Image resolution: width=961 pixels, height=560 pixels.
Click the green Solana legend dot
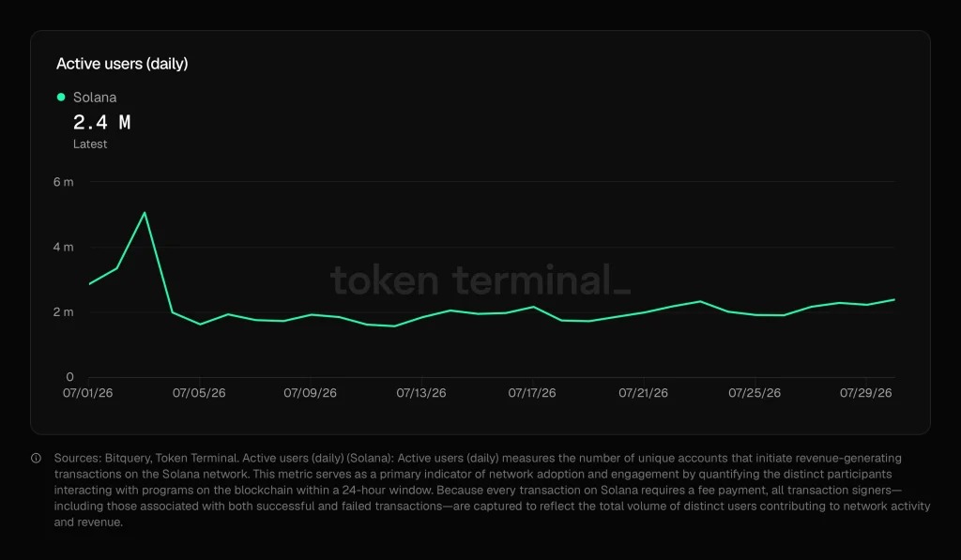point(61,97)
